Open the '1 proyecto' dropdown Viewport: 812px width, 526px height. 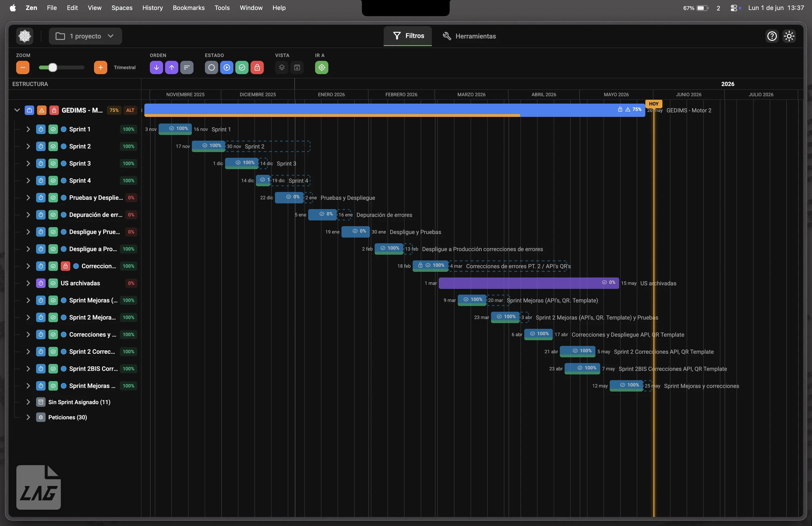pyautogui.click(x=85, y=36)
